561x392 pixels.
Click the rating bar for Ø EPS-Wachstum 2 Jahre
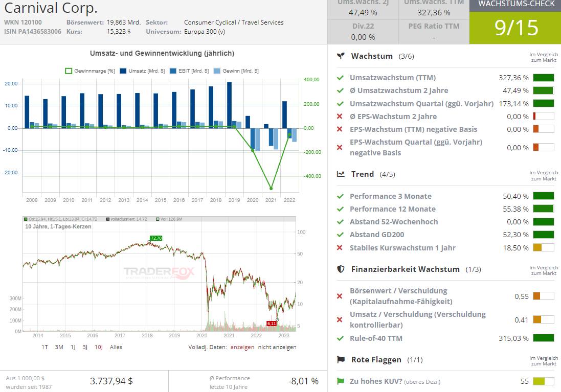[x=544, y=116]
